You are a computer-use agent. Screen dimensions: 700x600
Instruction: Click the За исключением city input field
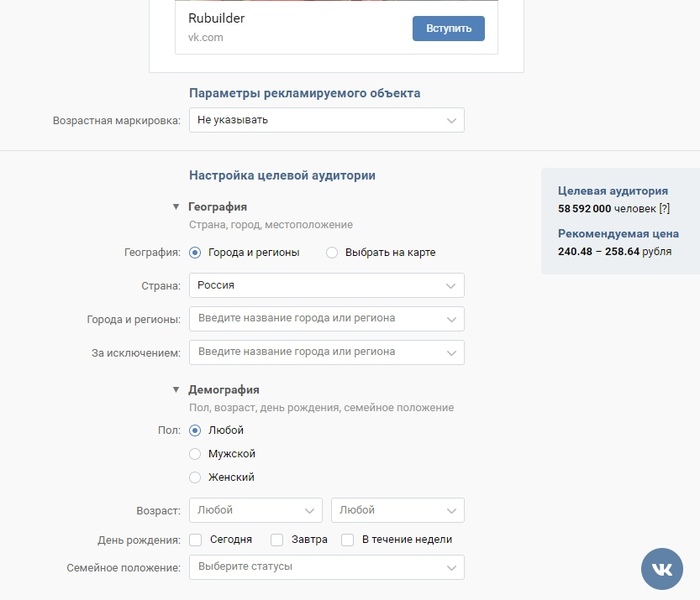(316, 352)
